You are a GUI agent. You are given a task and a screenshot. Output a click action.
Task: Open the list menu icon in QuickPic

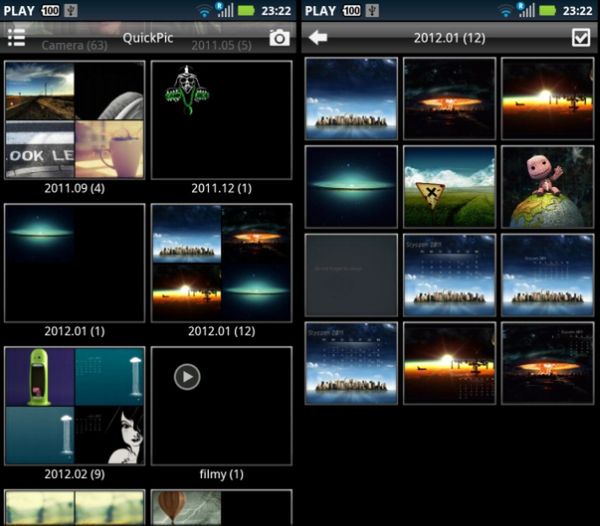[16, 37]
